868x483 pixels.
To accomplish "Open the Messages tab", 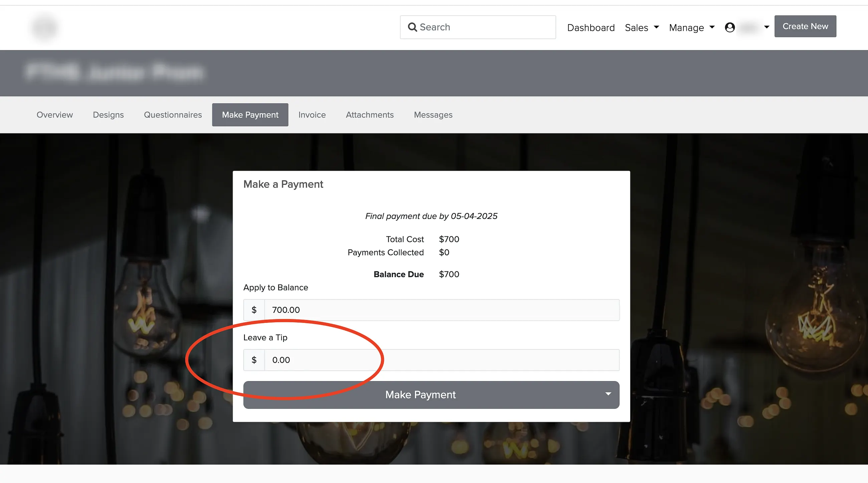I will 433,115.
